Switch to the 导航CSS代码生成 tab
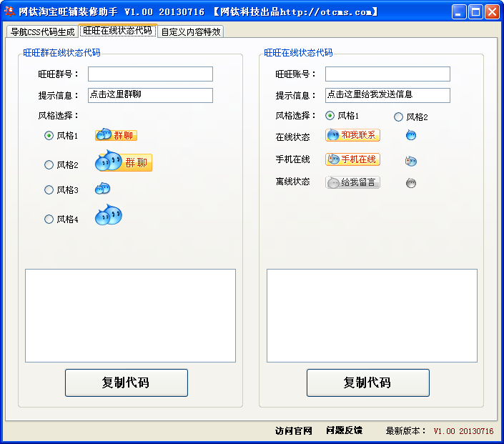Image resolution: width=504 pixels, height=444 pixels. [42, 31]
